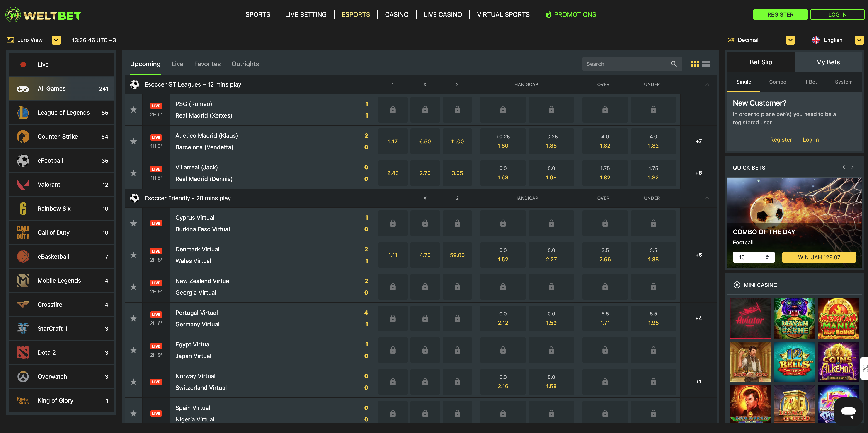The image size is (868, 433).
Task: Open StarCraft II category
Action: point(61,329)
